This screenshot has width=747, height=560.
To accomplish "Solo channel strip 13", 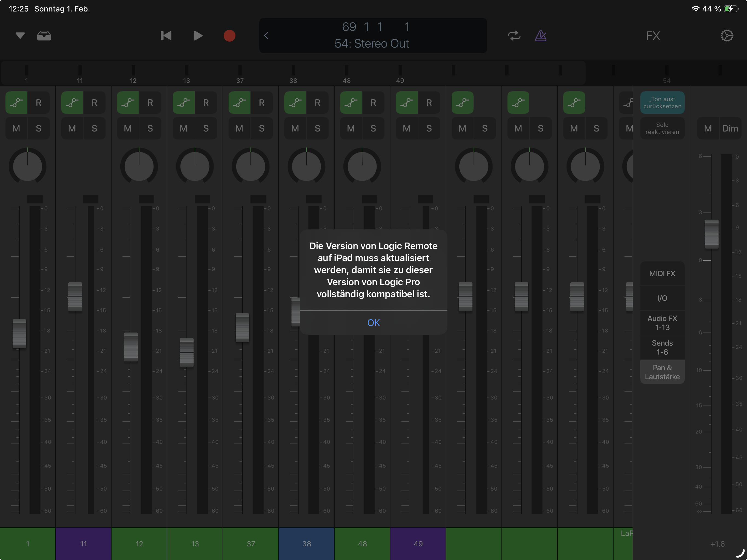I will tap(206, 128).
